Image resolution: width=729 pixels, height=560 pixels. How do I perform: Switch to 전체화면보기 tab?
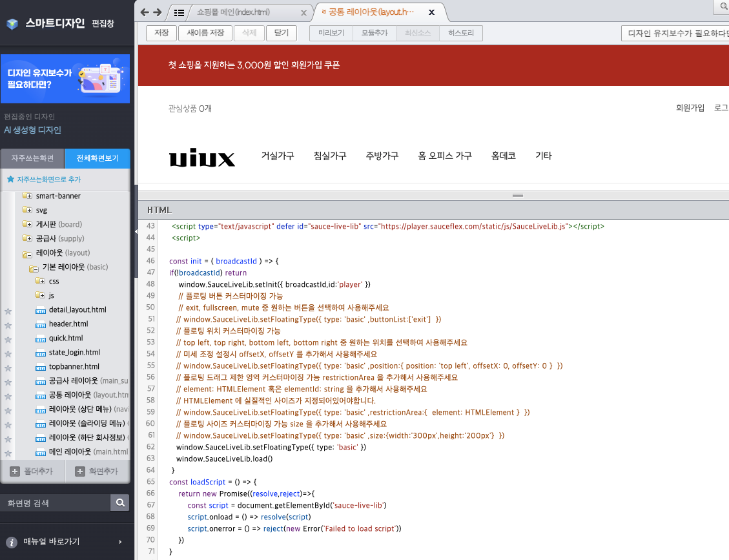click(x=98, y=158)
